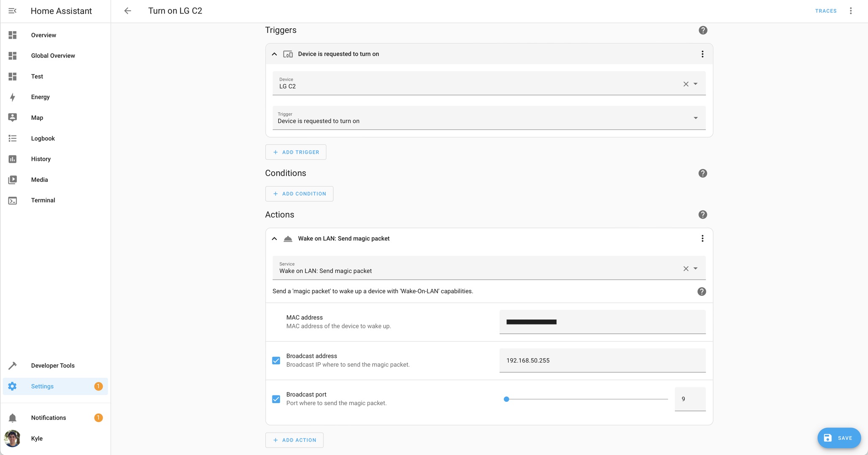The width and height of the screenshot is (868, 455).
Task: Click the Notifications bell icon
Action: coord(13,418)
